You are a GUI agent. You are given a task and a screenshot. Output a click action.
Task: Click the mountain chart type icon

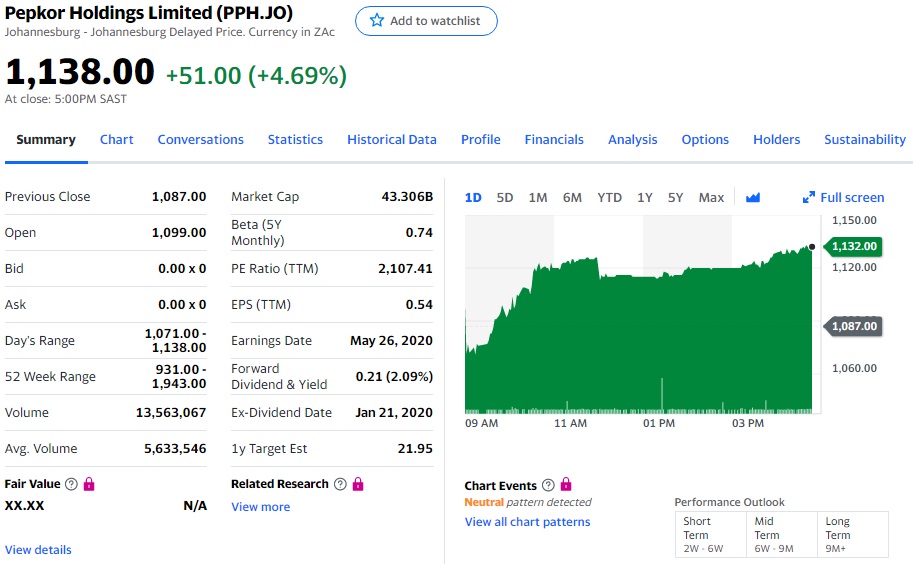click(753, 197)
